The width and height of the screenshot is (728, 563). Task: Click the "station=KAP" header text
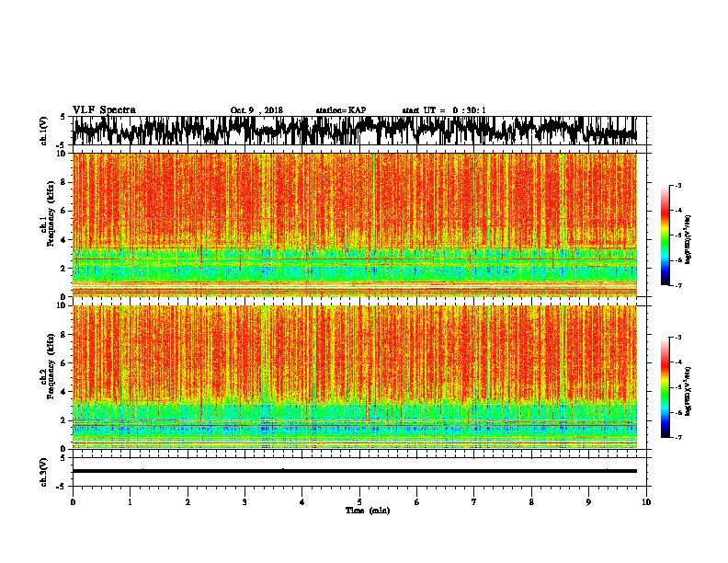(x=341, y=110)
